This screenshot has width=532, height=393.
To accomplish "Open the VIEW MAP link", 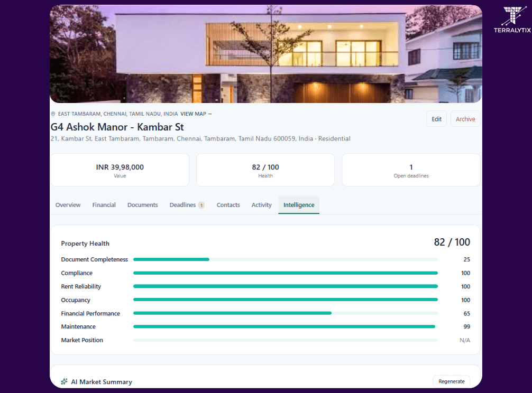I will pos(196,114).
